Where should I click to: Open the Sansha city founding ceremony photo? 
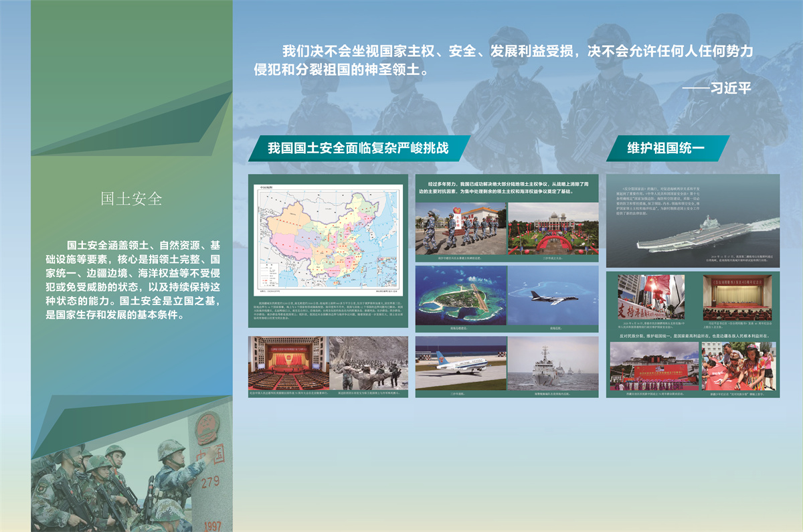tap(553, 228)
